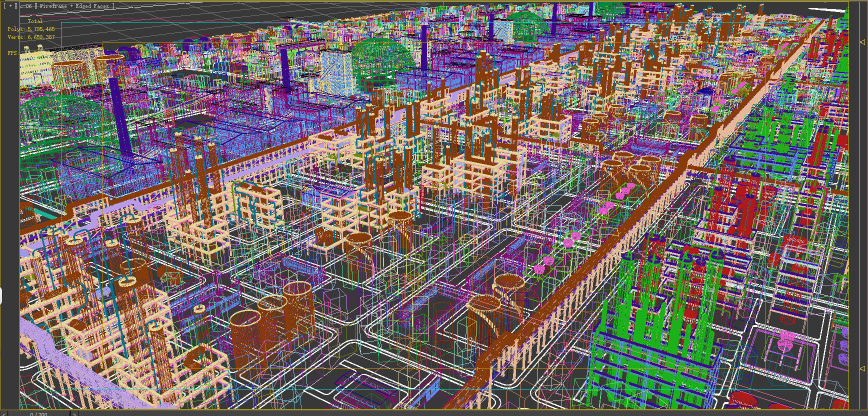Click the 0 / 200 time slider handle
The height and width of the screenshot is (416, 868).
tap(39, 414)
